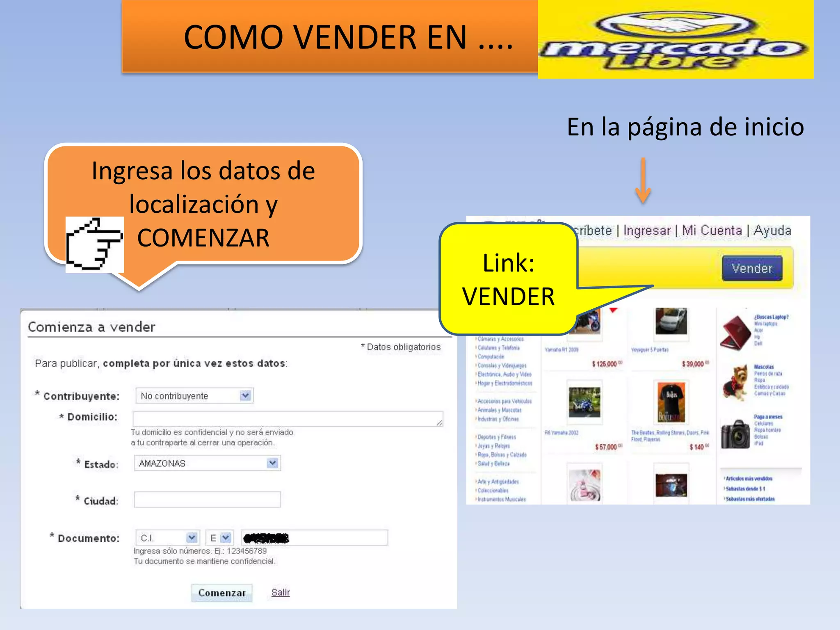The height and width of the screenshot is (630, 840).
Task: Click the Domicilio text area
Action: click(x=288, y=419)
